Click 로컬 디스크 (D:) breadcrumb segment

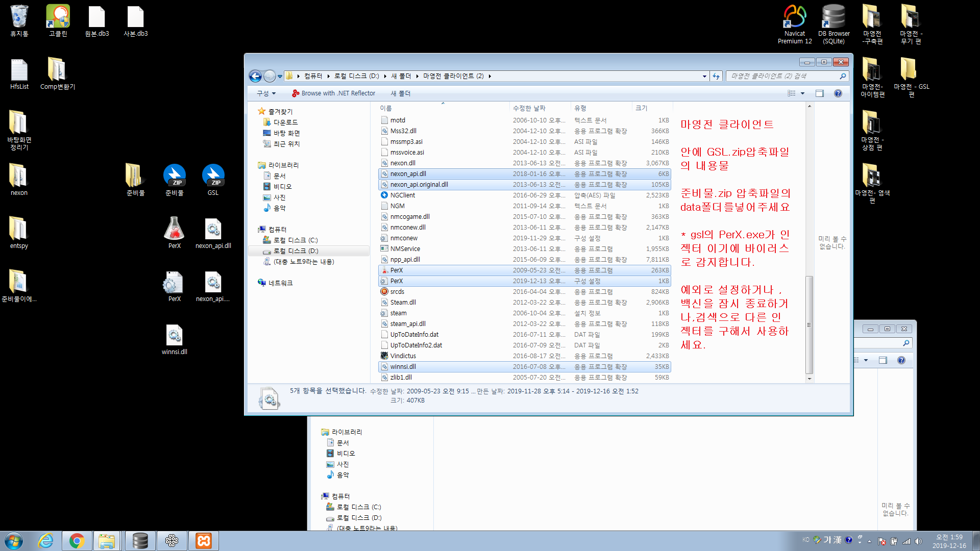point(357,76)
